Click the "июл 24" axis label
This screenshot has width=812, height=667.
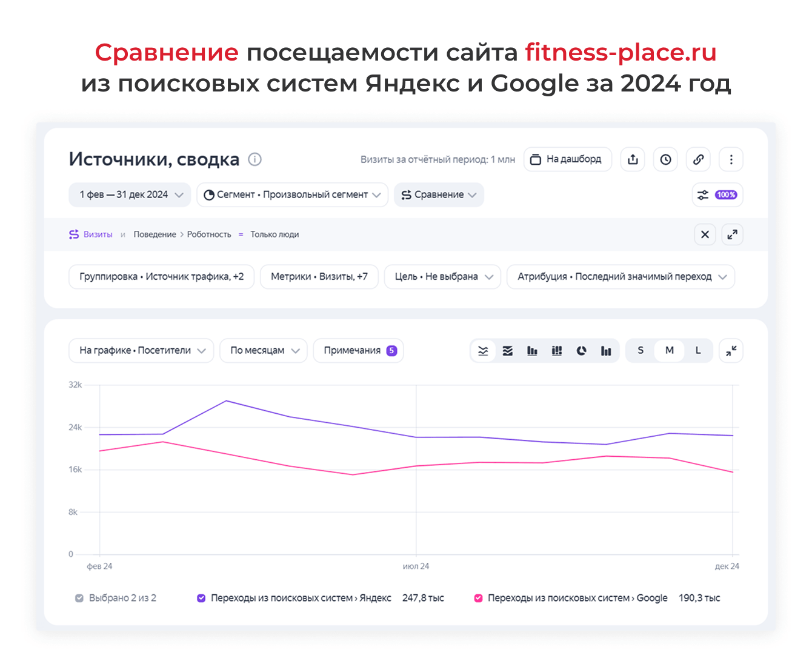pyautogui.click(x=416, y=566)
